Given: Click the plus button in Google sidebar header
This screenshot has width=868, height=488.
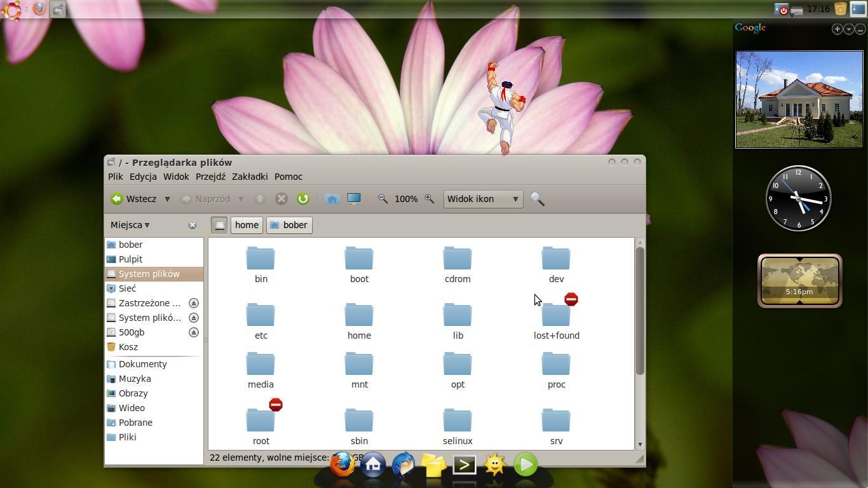Looking at the screenshot, I should click(x=837, y=29).
